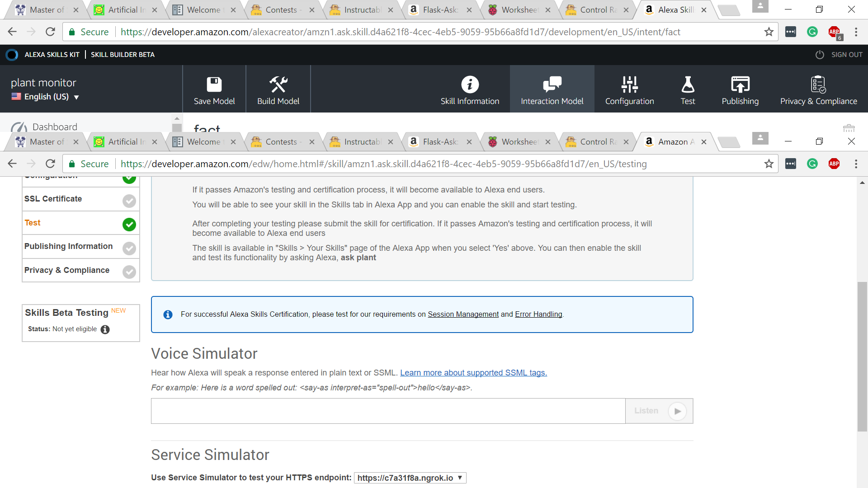The width and height of the screenshot is (868, 488).
Task: Bookmark page with star icon in lower browser
Action: pyautogui.click(x=769, y=164)
